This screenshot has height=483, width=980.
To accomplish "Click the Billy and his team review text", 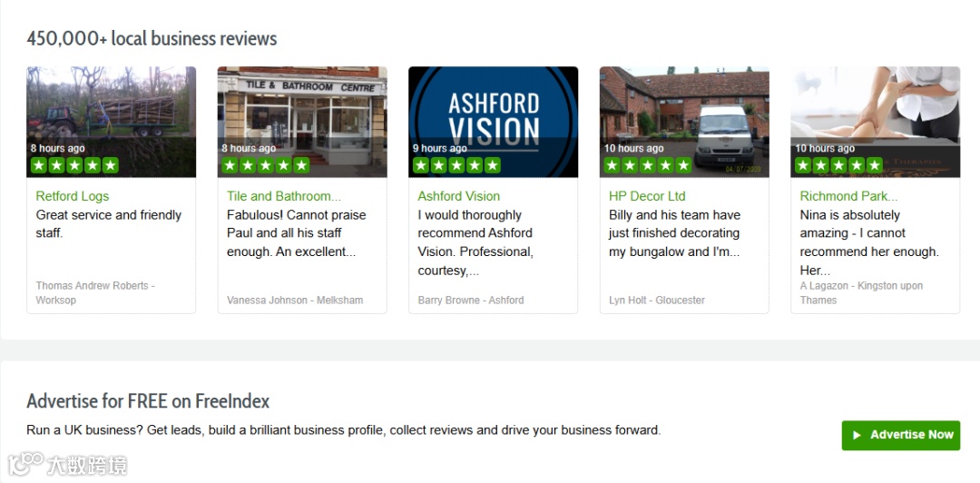I will tap(674, 233).
